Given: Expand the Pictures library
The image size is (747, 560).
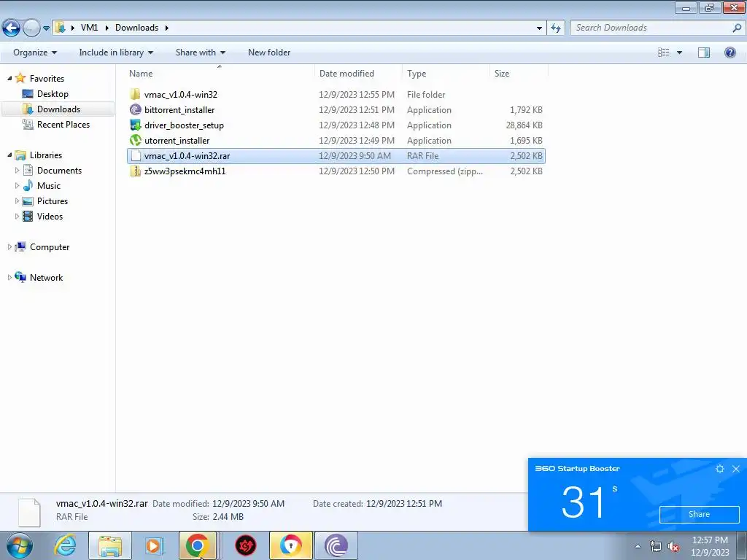Looking at the screenshot, I should pos(18,201).
